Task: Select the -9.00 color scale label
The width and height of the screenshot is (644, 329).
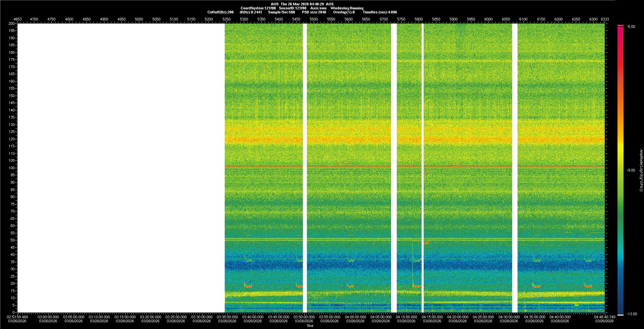Action: 631,171
